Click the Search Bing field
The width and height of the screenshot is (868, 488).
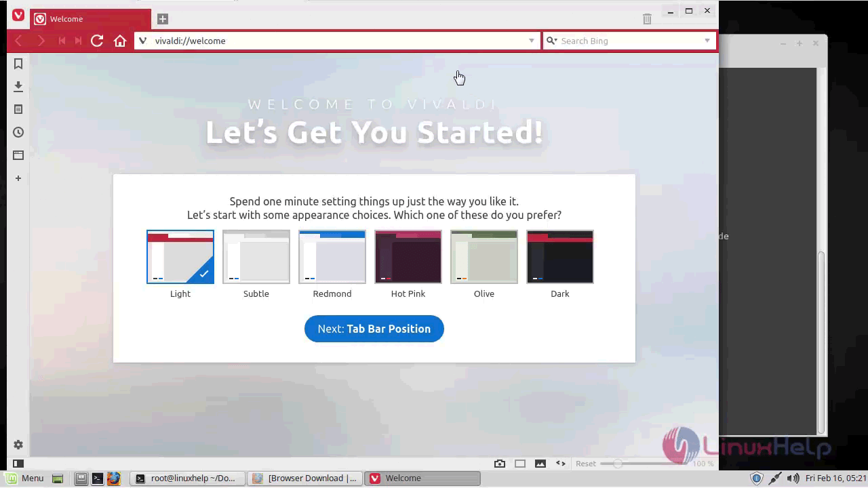tap(629, 41)
